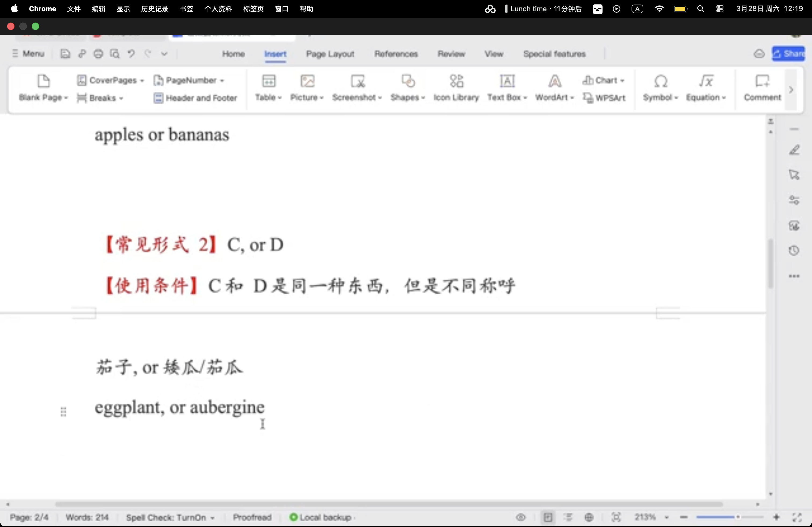Click the Undo arrow icon
Screen dimensions: 812x527
131,53
